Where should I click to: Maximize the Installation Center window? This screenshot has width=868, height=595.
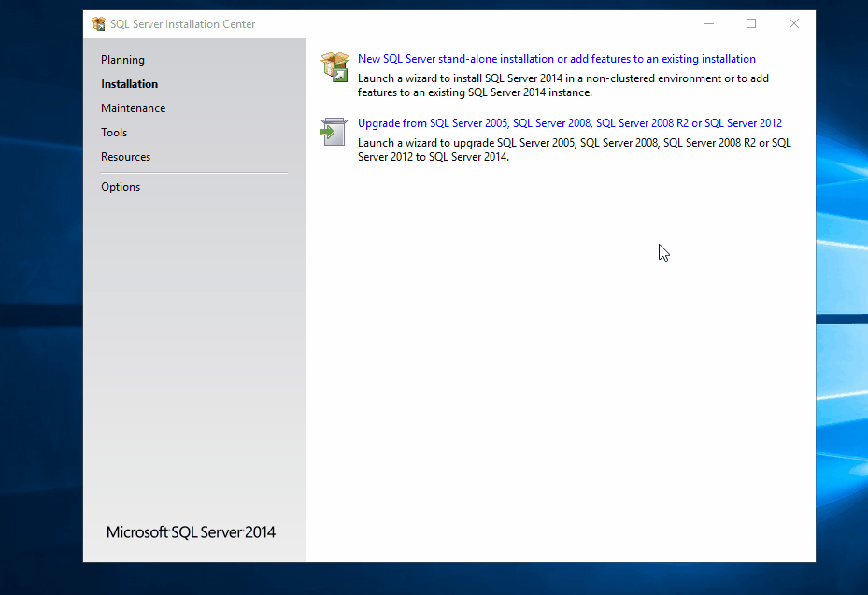(x=751, y=23)
